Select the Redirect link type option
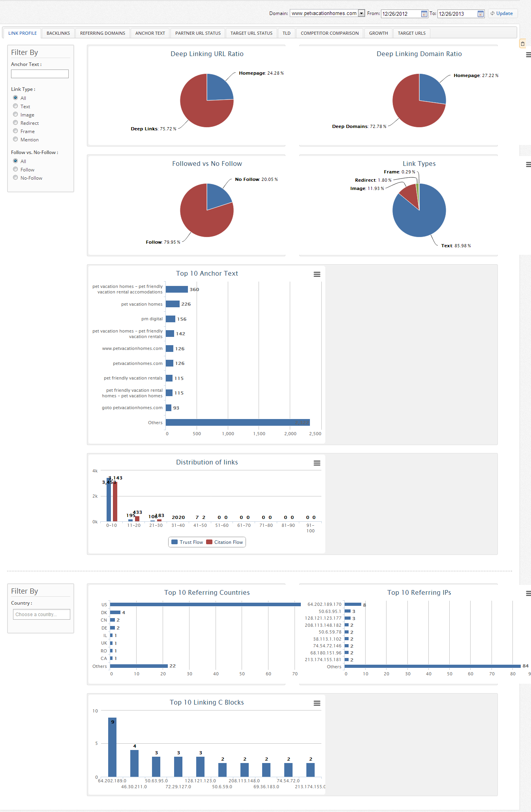531x812 pixels. [15, 123]
